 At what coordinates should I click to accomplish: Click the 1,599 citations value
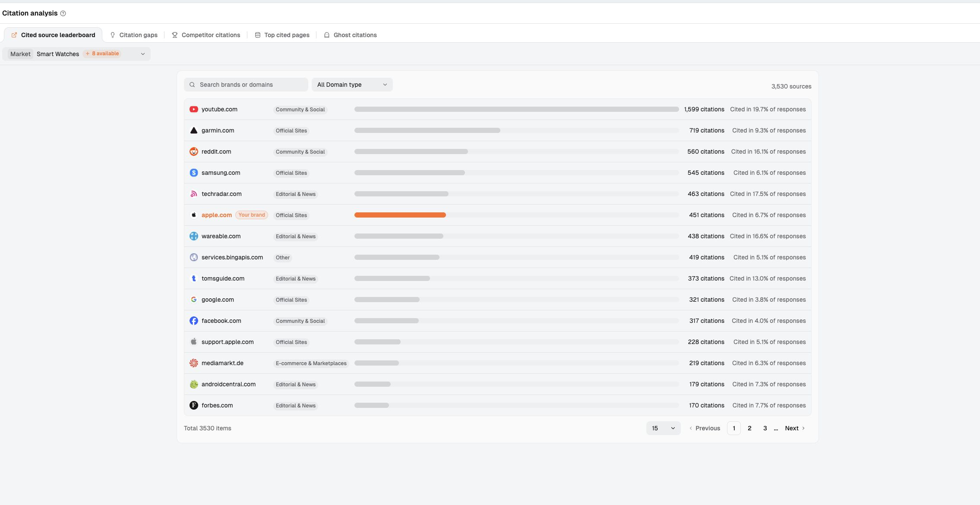click(704, 109)
